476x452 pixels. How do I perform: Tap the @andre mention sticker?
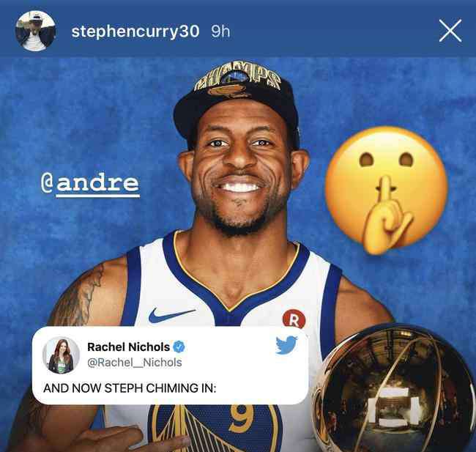(90, 185)
